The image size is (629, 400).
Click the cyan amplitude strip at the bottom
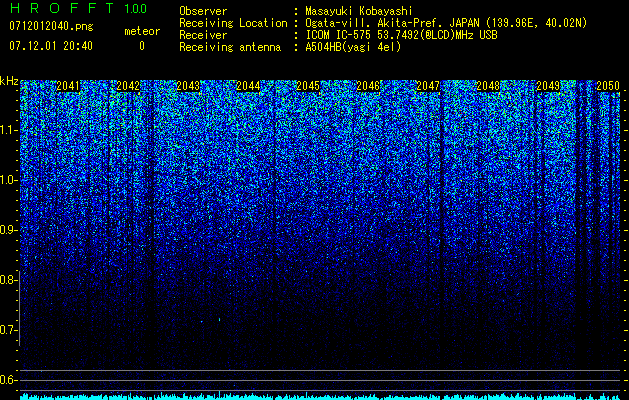point(320,396)
